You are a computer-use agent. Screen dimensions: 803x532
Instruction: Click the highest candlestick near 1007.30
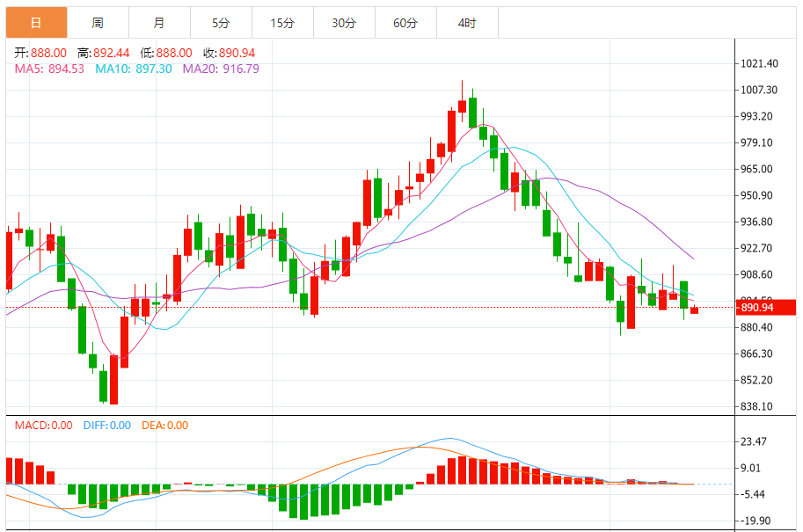[462, 106]
